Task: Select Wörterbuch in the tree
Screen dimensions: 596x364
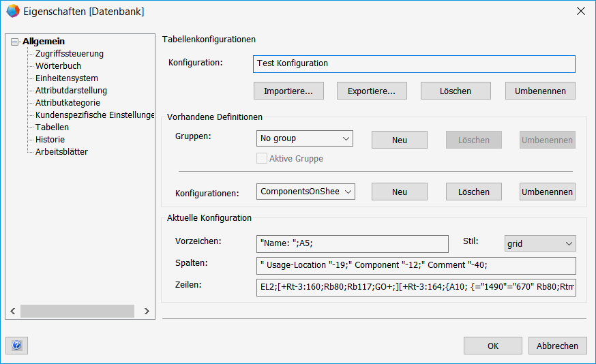Action: 58,66
